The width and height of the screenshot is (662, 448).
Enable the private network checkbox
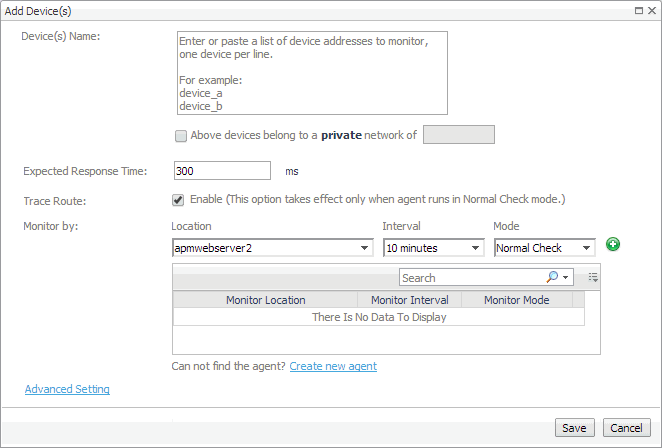(181, 135)
